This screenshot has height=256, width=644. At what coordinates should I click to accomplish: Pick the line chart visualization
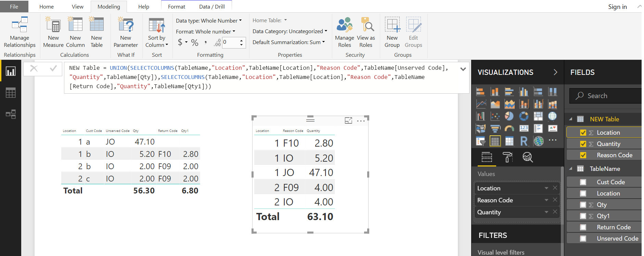click(480, 104)
